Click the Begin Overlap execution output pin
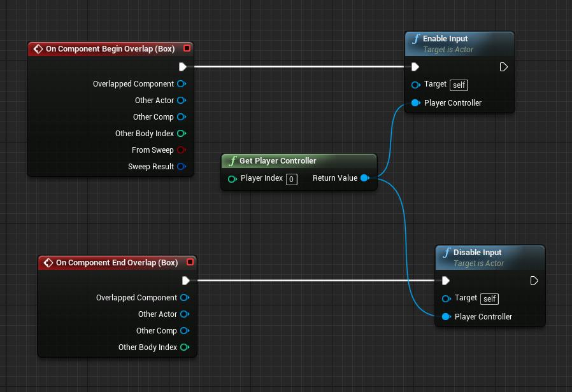This screenshot has height=392, width=572. [x=183, y=67]
